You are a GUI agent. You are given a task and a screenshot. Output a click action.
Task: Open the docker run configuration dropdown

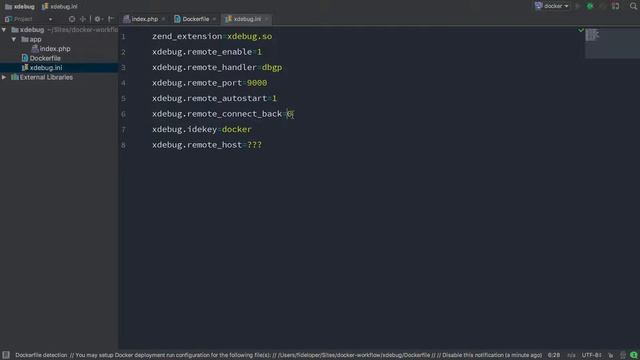[552, 6]
